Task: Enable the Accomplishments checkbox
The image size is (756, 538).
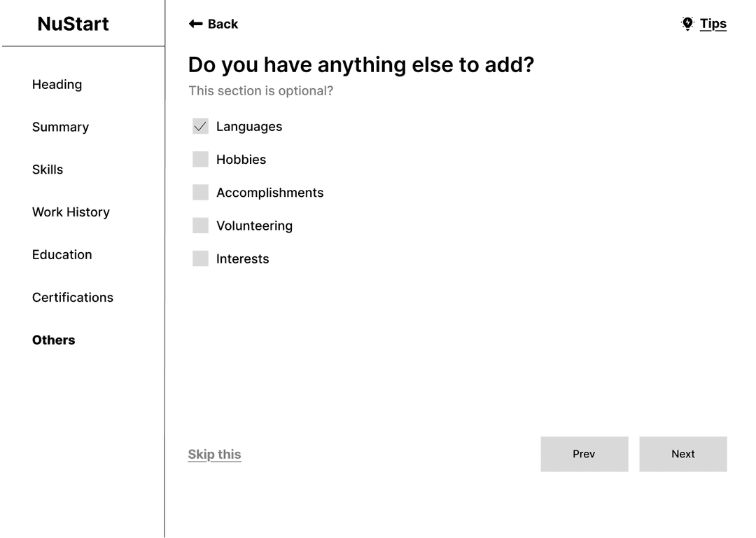Action: point(201,193)
